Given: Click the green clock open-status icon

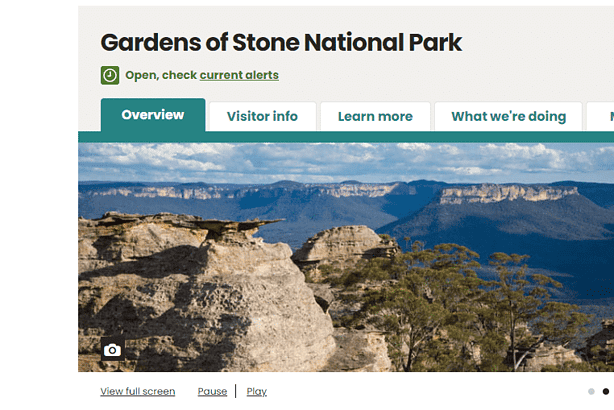Looking at the screenshot, I should point(110,75).
